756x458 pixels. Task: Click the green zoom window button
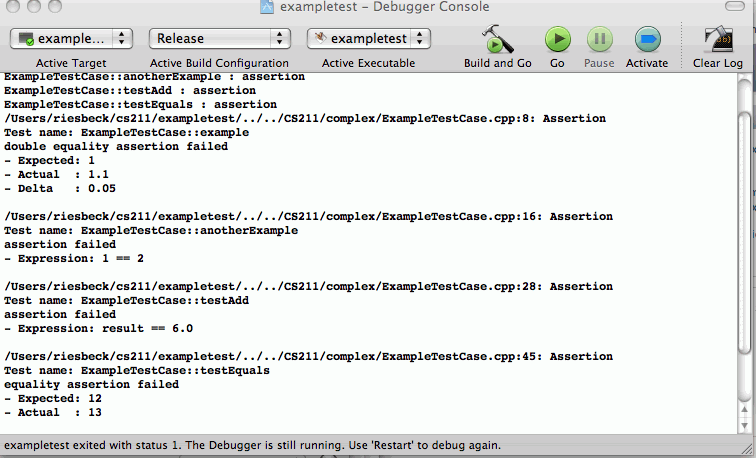click(x=55, y=5)
